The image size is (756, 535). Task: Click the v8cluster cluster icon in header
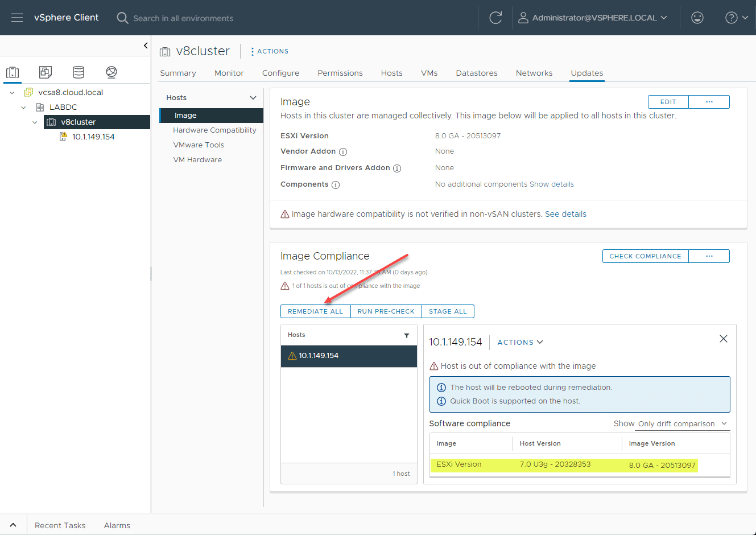[165, 52]
